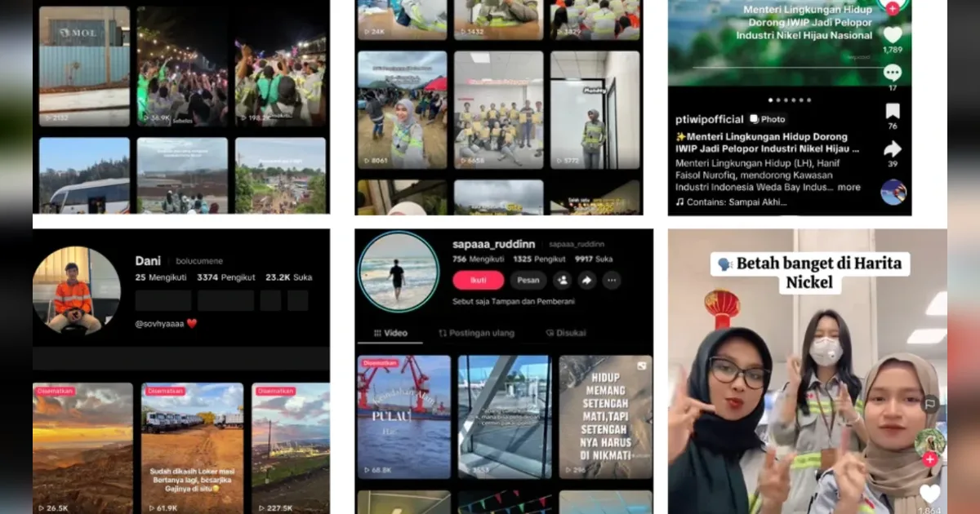This screenshot has height=514, width=980.
Task: Open the airport window video on sapaaa_ruddinn profile
Action: pos(505,417)
